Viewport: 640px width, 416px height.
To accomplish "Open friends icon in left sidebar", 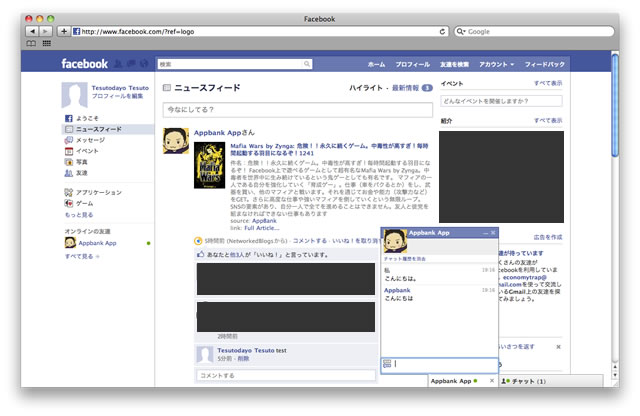I will (x=69, y=173).
